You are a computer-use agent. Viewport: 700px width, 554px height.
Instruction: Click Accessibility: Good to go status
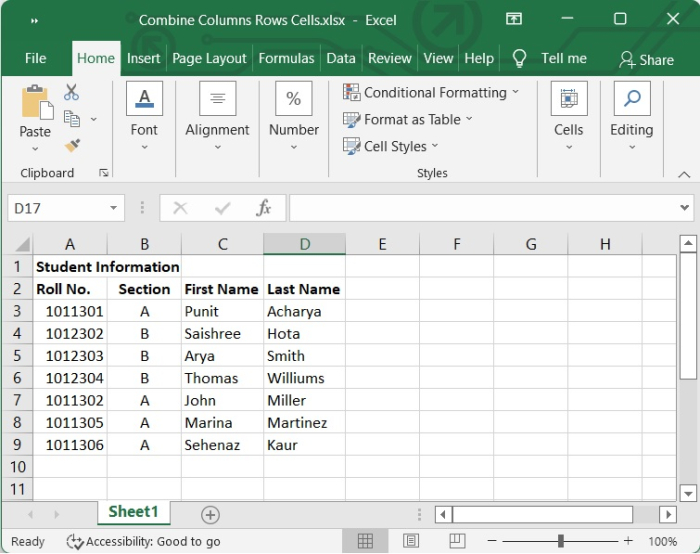click(144, 541)
